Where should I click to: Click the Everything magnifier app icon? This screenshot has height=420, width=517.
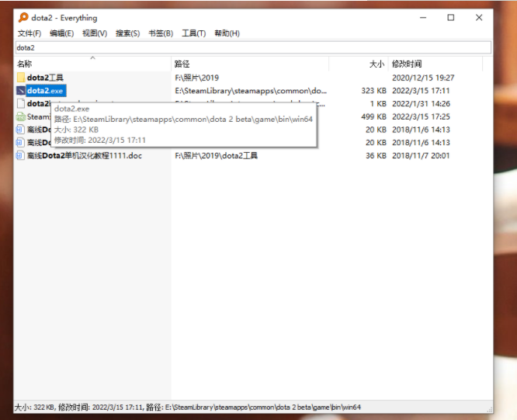tap(23, 18)
